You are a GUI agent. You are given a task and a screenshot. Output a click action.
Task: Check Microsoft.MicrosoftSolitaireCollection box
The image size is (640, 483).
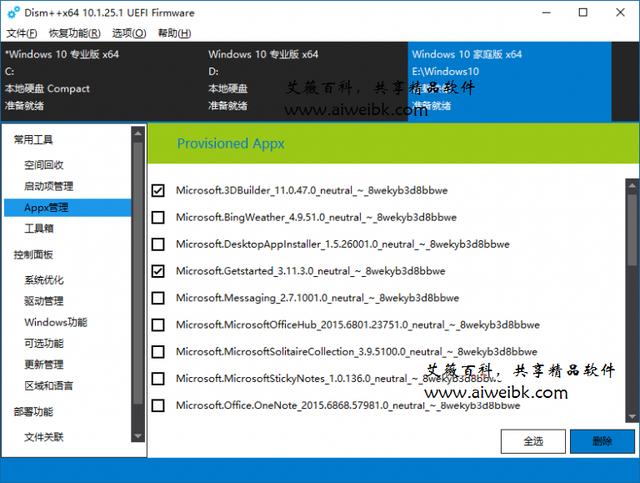coord(158,352)
